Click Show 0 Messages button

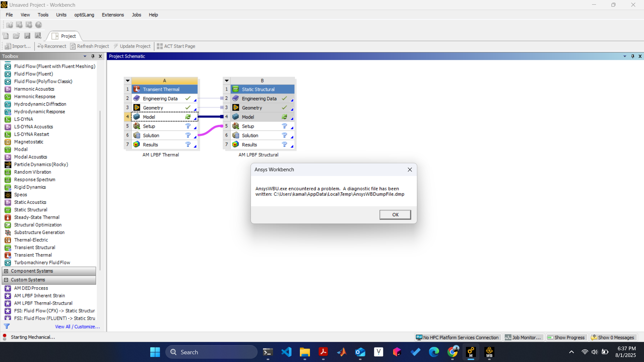pos(613,338)
